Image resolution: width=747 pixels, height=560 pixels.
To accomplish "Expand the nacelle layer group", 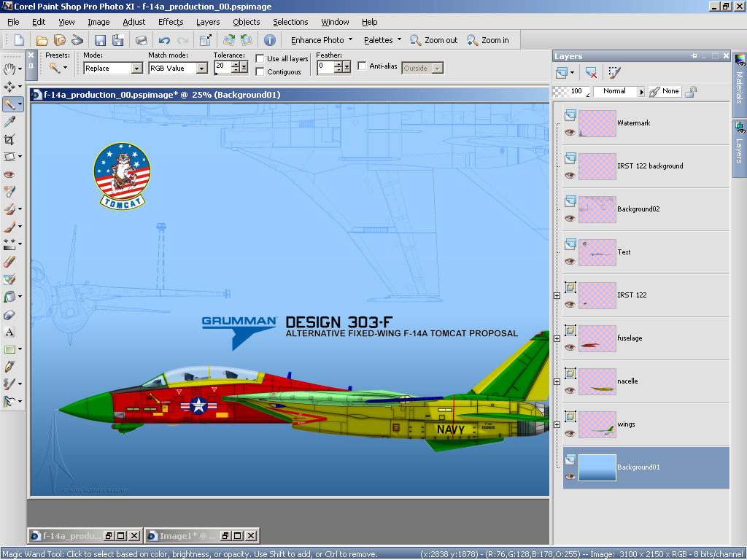I will (x=557, y=381).
